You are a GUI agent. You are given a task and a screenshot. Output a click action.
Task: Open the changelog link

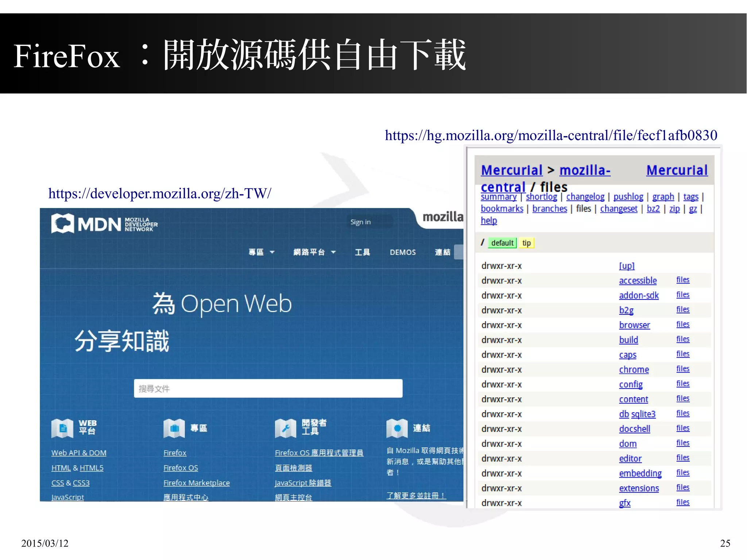click(x=585, y=197)
